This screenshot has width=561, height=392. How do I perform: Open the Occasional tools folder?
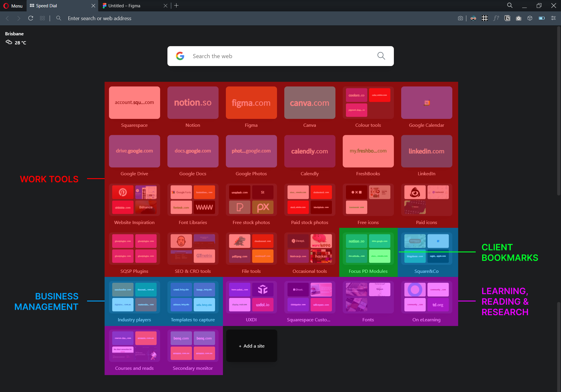click(310, 249)
